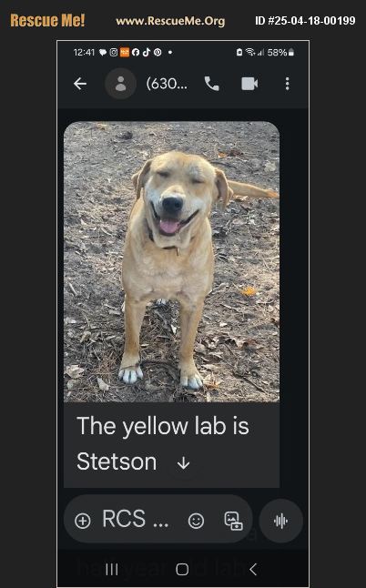This screenshot has width=366, height=588.
Task: Start a voice call with the phone icon
Action: click(211, 84)
